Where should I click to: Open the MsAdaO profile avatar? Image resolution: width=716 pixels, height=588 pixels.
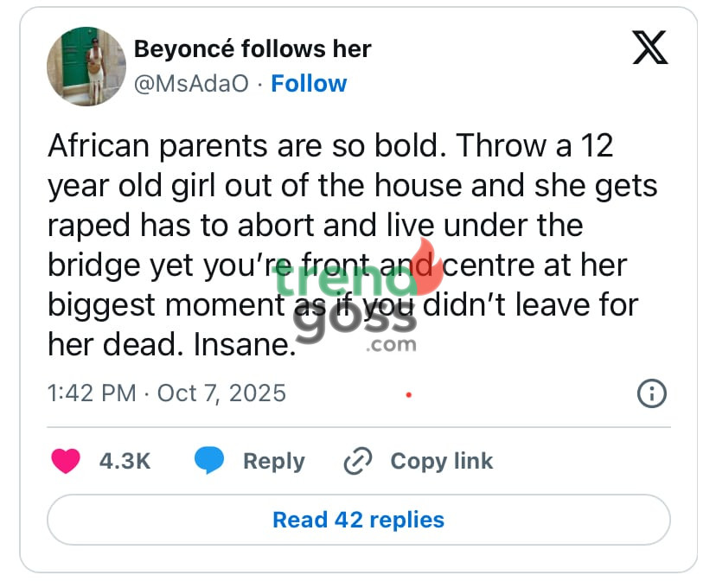[86, 67]
